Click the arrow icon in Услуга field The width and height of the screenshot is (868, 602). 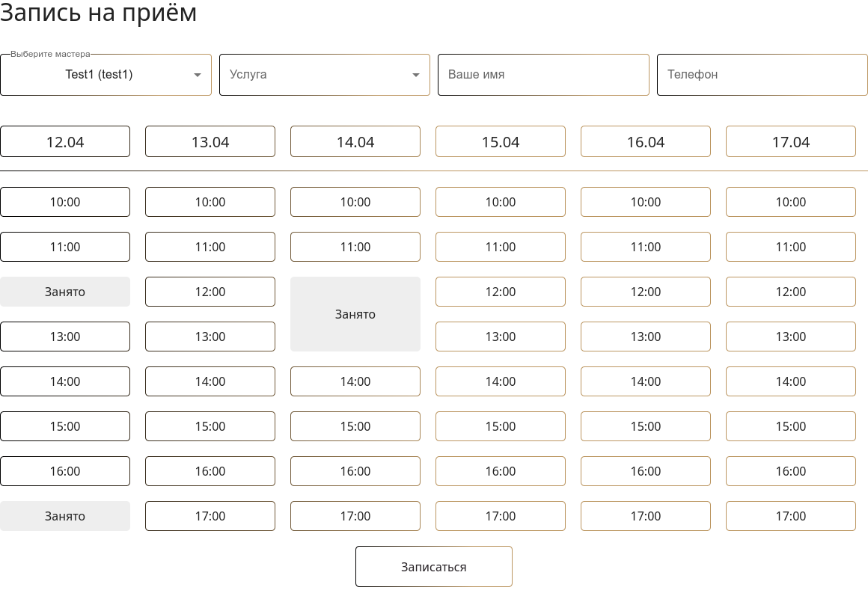416,75
